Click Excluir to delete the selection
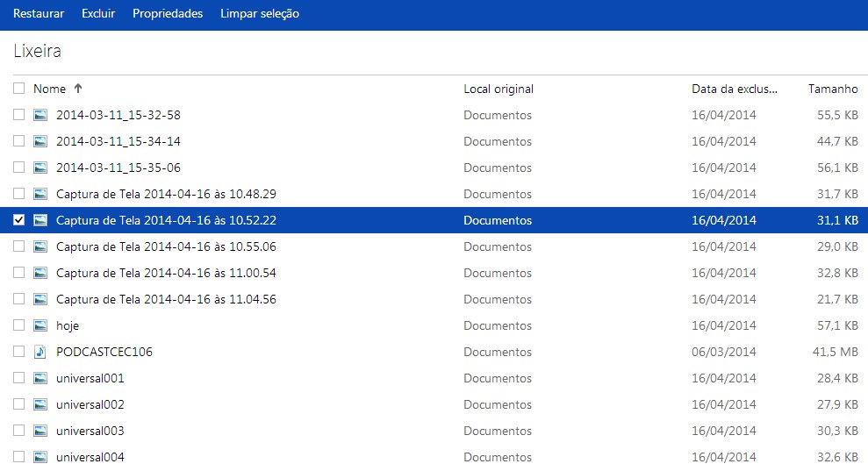Image resolution: width=868 pixels, height=471 pixels. coord(98,14)
